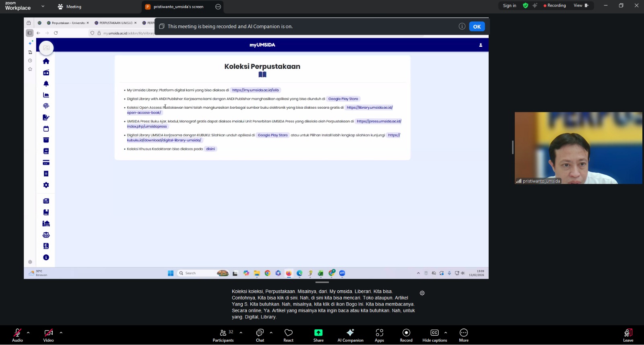Dismiss recording notice with OK button
The image size is (644, 345).
(477, 27)
